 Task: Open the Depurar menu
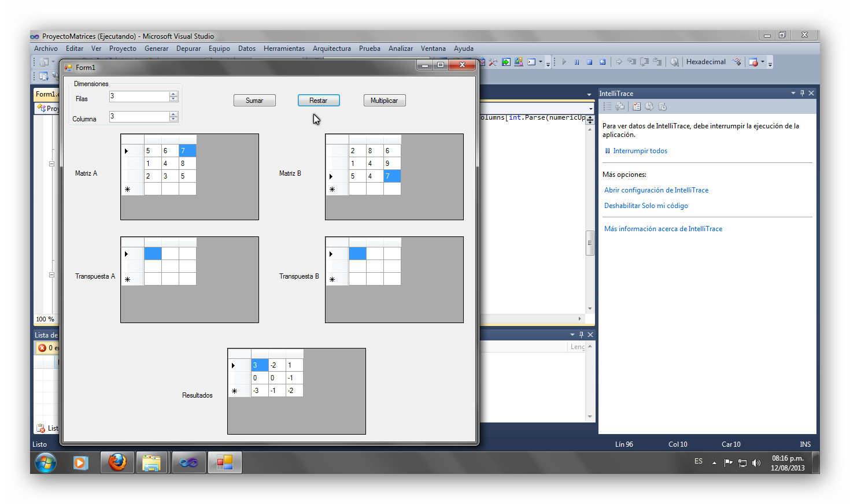click(189, 49)
